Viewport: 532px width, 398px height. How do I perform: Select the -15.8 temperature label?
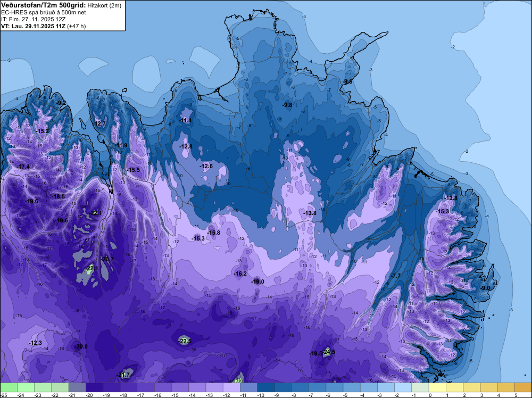pos(213,233)
